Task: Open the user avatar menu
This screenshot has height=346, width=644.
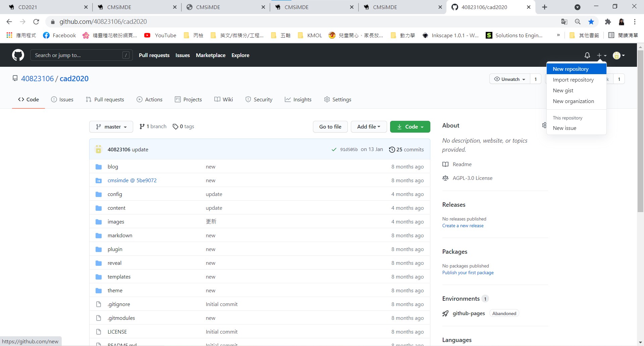Action: [619, 55]
